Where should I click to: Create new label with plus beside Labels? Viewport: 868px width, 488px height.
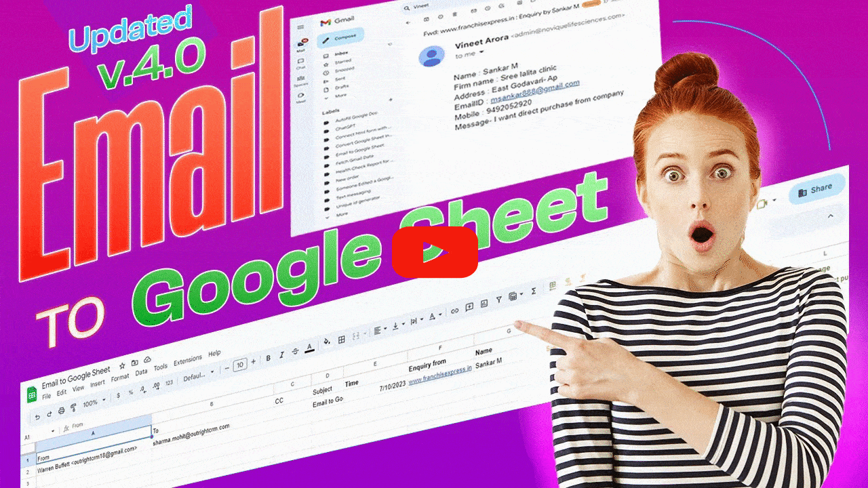point(391,100)
